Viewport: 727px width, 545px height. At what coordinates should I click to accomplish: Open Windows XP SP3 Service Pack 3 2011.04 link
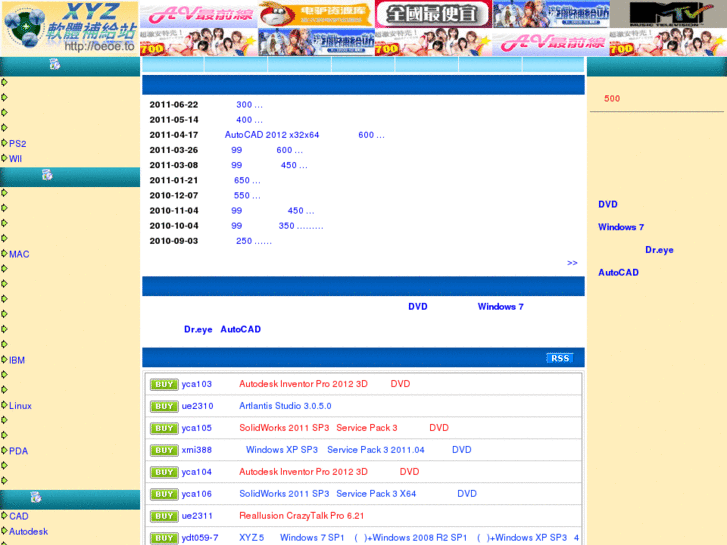point(358,449)
